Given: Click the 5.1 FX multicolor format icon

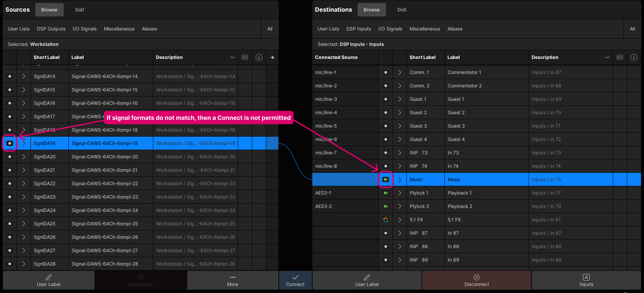Looking at the screenshot, I should (x=386, y=220).
